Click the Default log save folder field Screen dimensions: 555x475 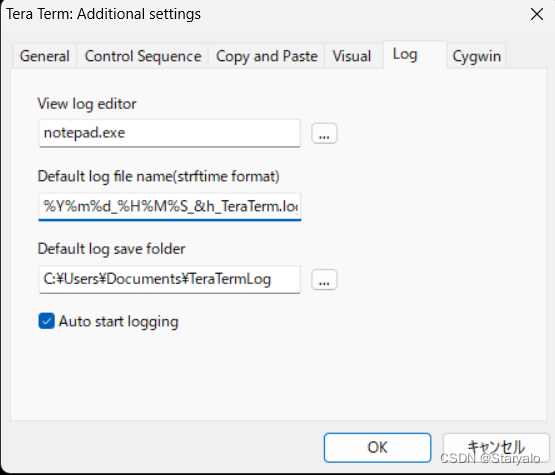pyautogui.click(x=170, y=280)
